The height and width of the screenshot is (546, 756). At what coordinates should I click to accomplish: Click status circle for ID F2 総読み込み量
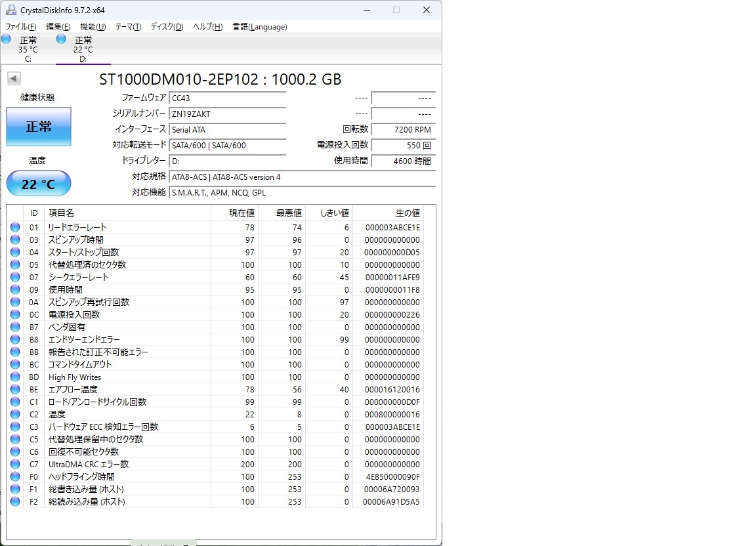(16, 501)
